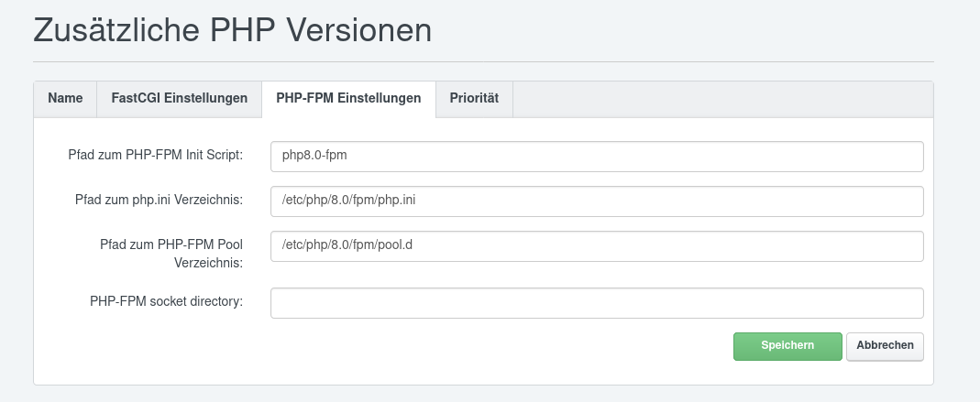
Task: Select the PHP-FPM Einstellungen tab
Action: pos(348,99)
